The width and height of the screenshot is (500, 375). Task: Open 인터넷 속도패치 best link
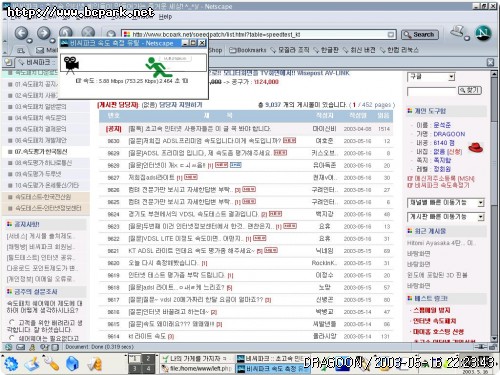(434, 321)
